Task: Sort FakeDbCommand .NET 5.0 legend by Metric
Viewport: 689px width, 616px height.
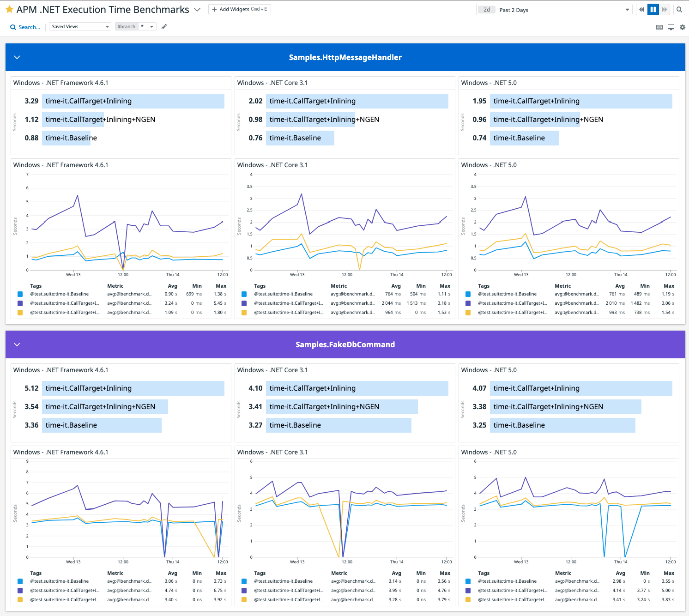Action: (x=563, y=574)
